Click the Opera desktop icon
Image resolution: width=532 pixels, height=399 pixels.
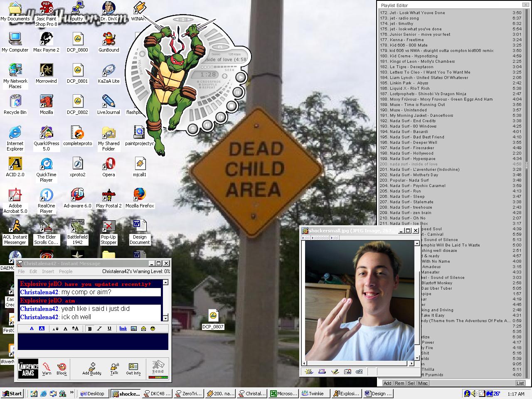click(108, 167)
